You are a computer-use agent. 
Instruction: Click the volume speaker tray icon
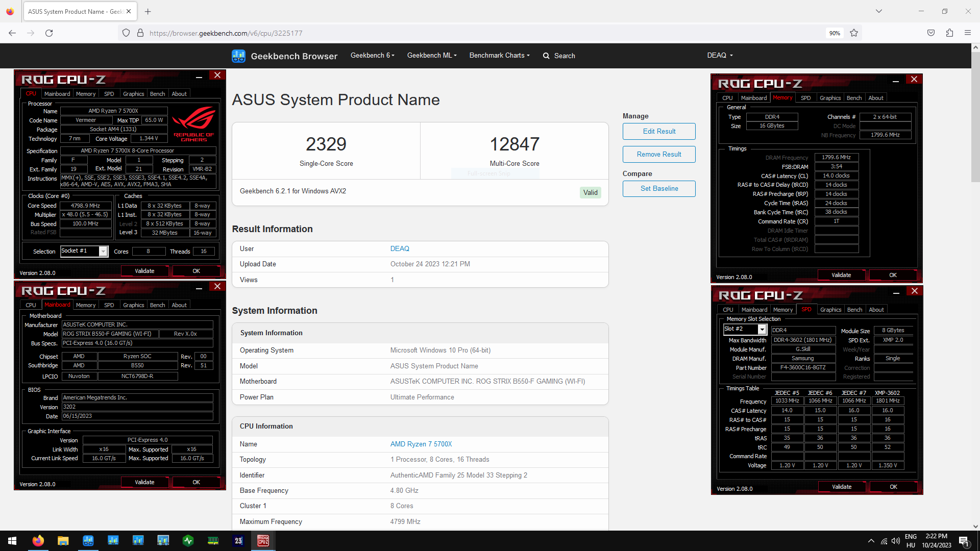[896, 541]
